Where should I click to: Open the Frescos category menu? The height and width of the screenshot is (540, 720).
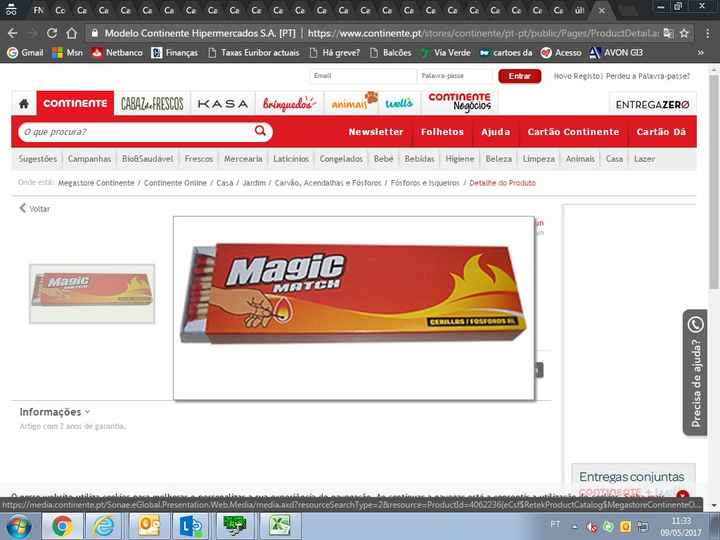[x=199, y=159]
